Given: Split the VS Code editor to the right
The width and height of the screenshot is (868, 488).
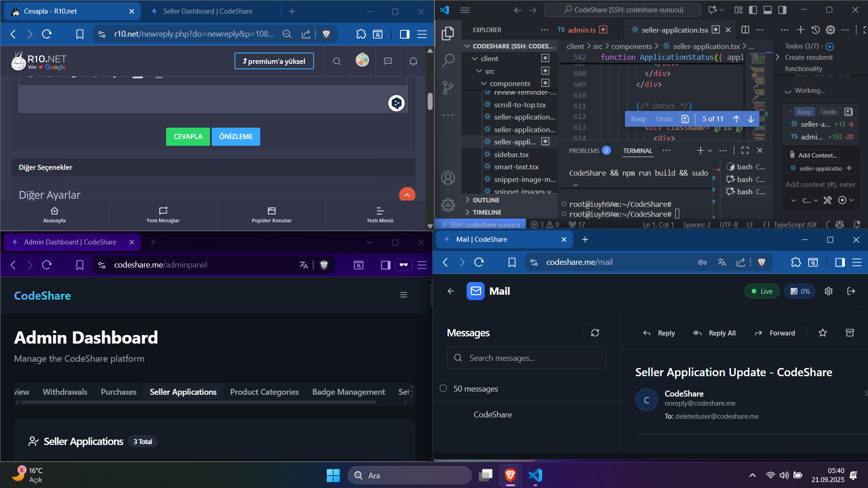Looking at the screenshot, I should click(745, 30).
